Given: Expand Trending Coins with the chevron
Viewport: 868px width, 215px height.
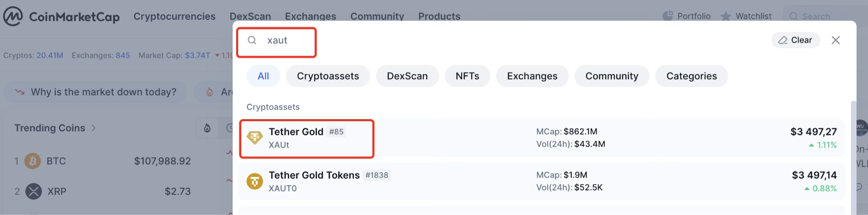Looking at the screenshot, I should coord(94,128).
